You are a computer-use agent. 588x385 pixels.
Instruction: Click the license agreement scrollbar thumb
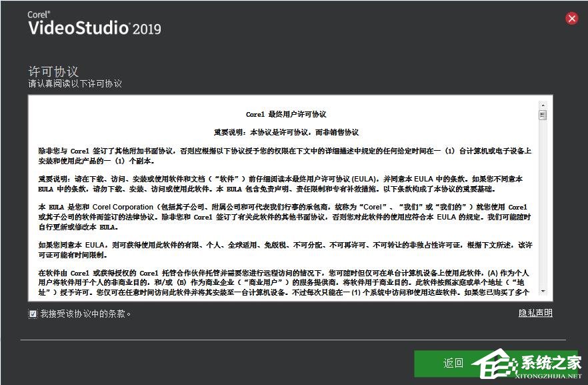coord(542,115)
